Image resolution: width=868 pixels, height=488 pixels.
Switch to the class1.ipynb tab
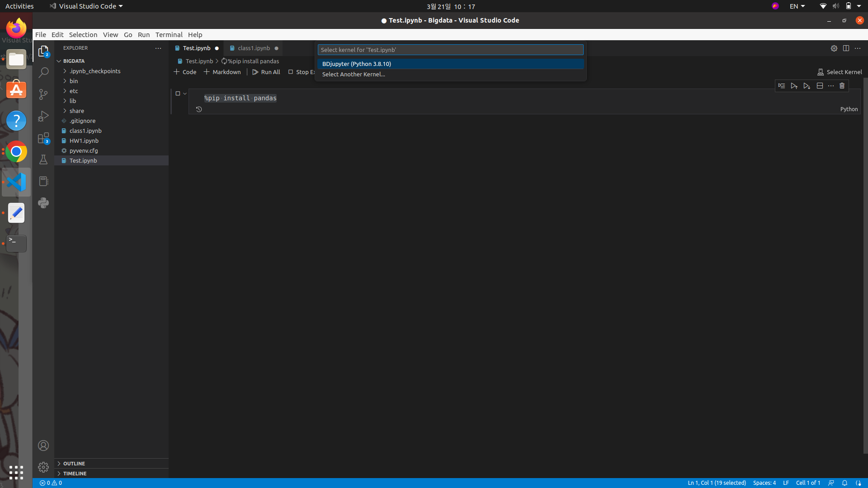click(x=254, y=48)
